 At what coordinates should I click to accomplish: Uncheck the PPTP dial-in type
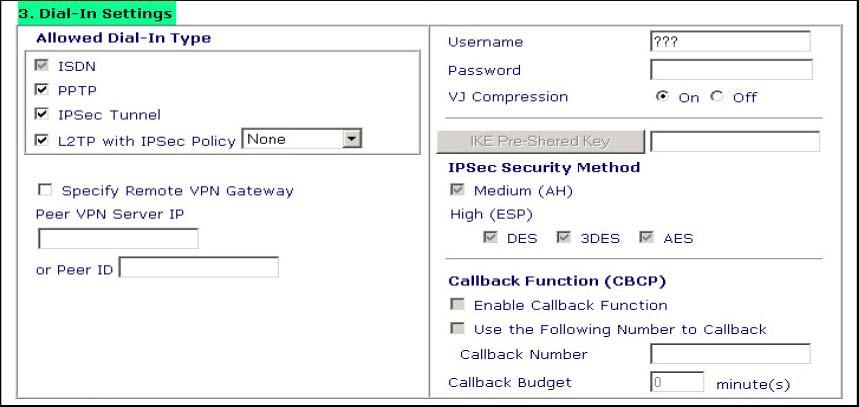(x=41, y=90)
